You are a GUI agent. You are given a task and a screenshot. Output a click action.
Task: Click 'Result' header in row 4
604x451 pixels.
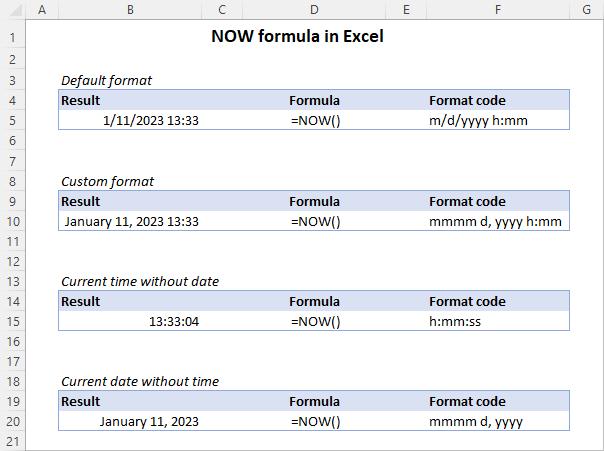tap(80, 101)
